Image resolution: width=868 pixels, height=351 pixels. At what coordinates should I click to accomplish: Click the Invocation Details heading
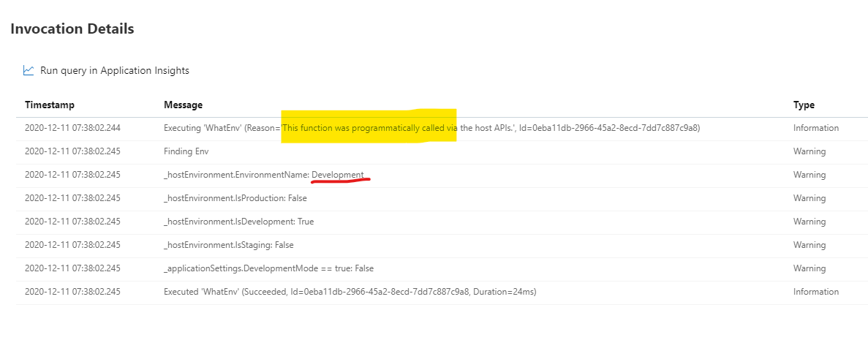(72, 29)
